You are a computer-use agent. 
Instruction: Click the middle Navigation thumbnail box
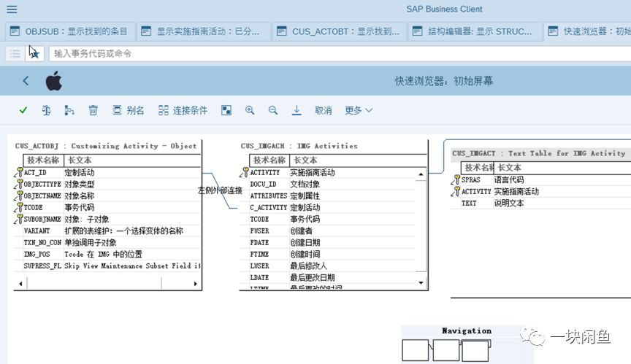446,350
